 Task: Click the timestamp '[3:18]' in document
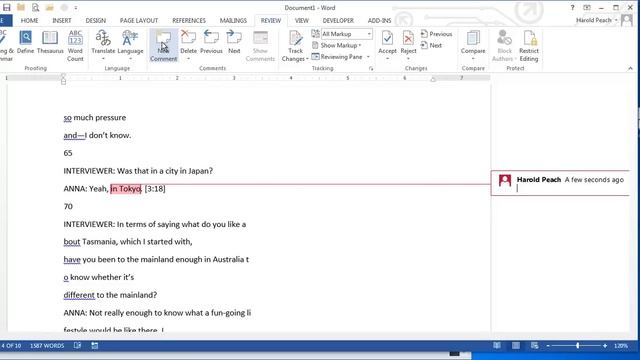(155, 189)
